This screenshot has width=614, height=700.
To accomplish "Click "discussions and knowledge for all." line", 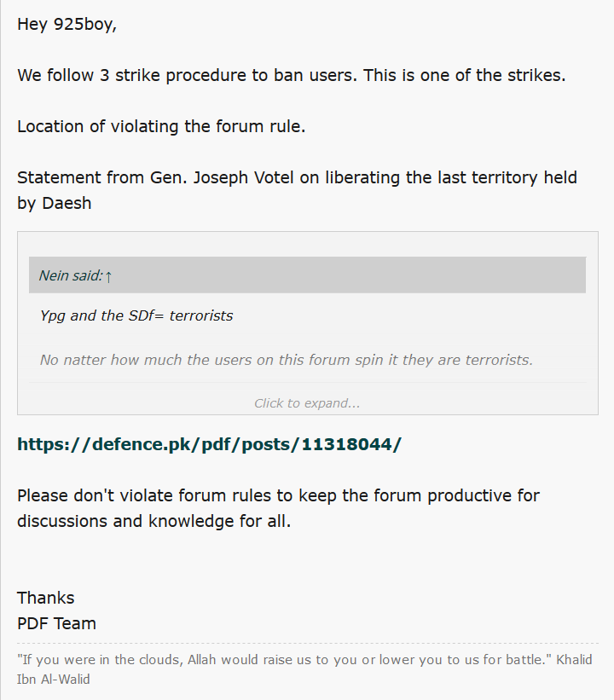I will 154,521.
